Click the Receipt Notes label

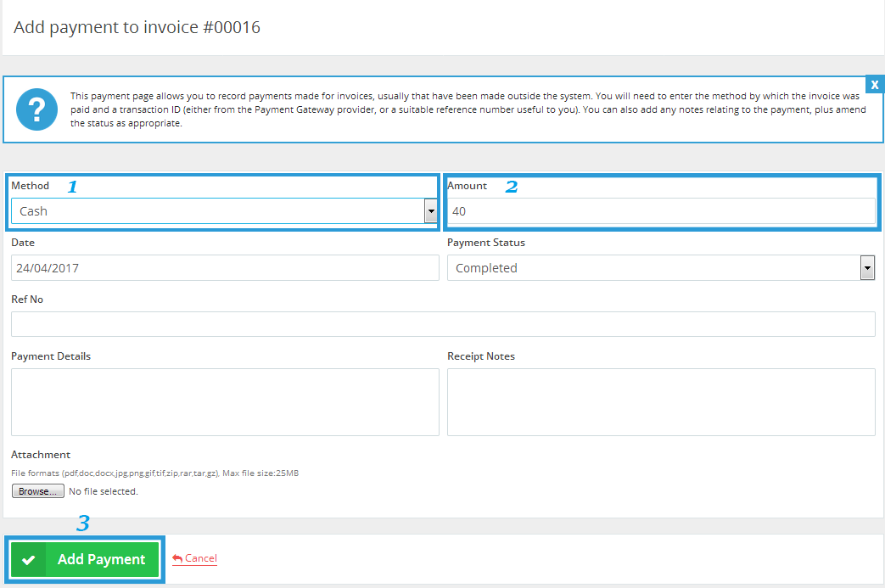pyautogui.click(x=481, y=356)
